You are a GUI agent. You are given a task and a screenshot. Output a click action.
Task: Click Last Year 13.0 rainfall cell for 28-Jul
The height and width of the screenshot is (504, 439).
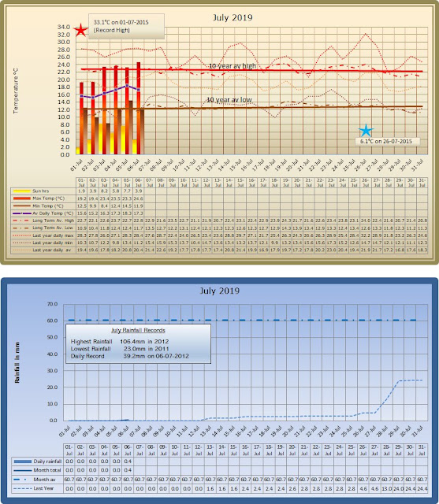click(x=386, y=488)
